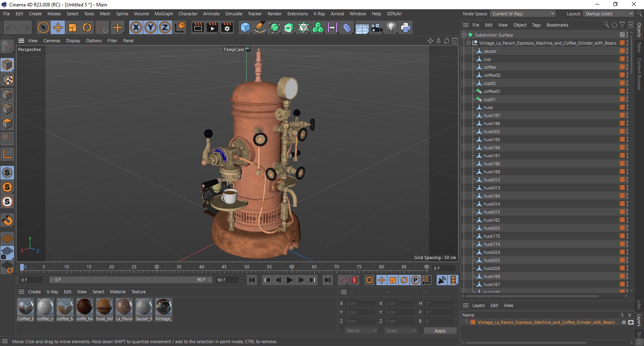Viewport: 644px width, 346px height.
Task: Open Node Space dropdown
Action: (522, 14)
